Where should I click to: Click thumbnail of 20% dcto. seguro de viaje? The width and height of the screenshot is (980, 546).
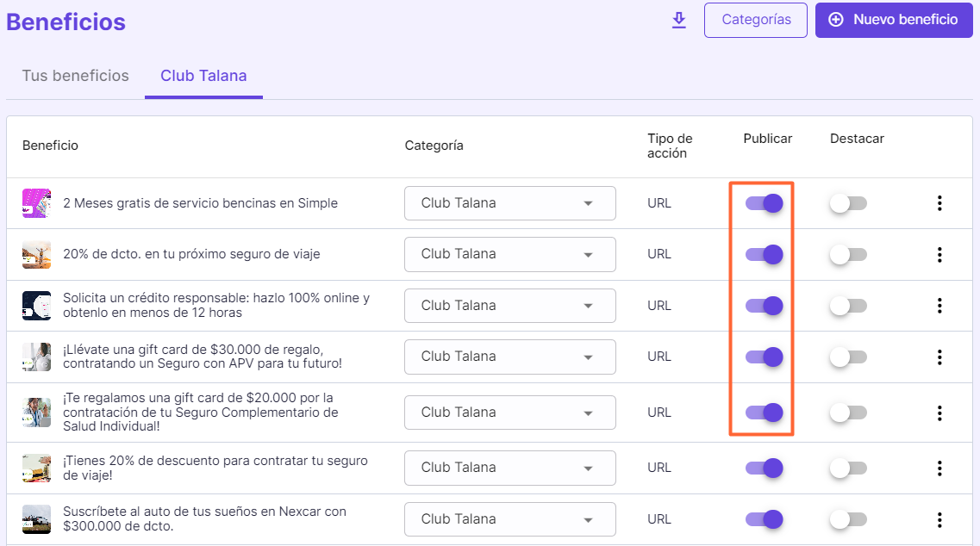coord(36,254)
